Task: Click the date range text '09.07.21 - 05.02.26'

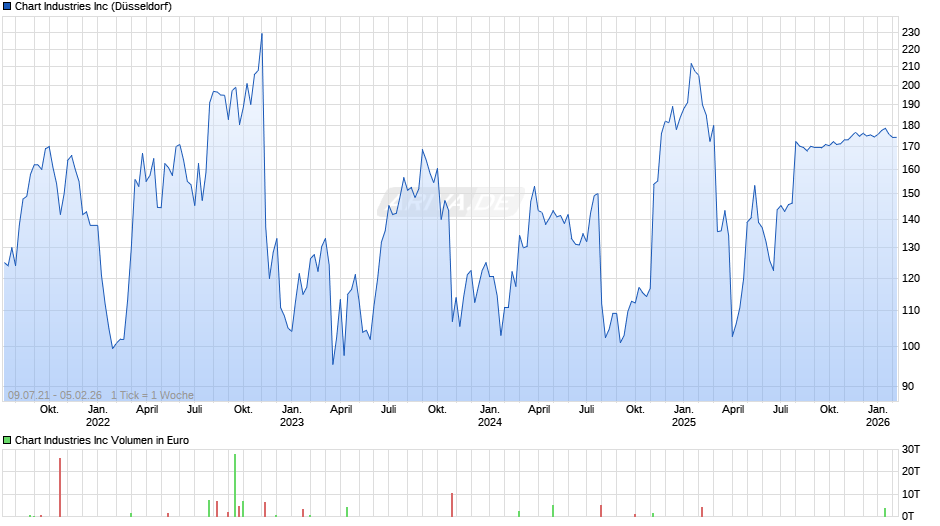Action: [55, 395]
